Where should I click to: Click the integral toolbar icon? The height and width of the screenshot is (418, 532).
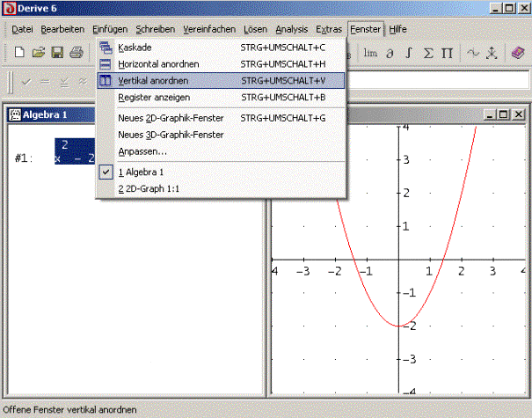(x=409, y=53)
